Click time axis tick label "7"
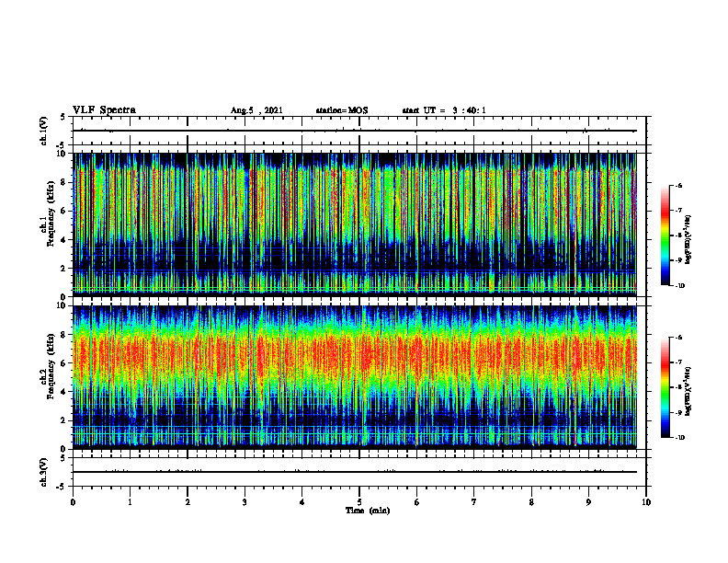Screen dimensions: 728x563 [474, 502]
